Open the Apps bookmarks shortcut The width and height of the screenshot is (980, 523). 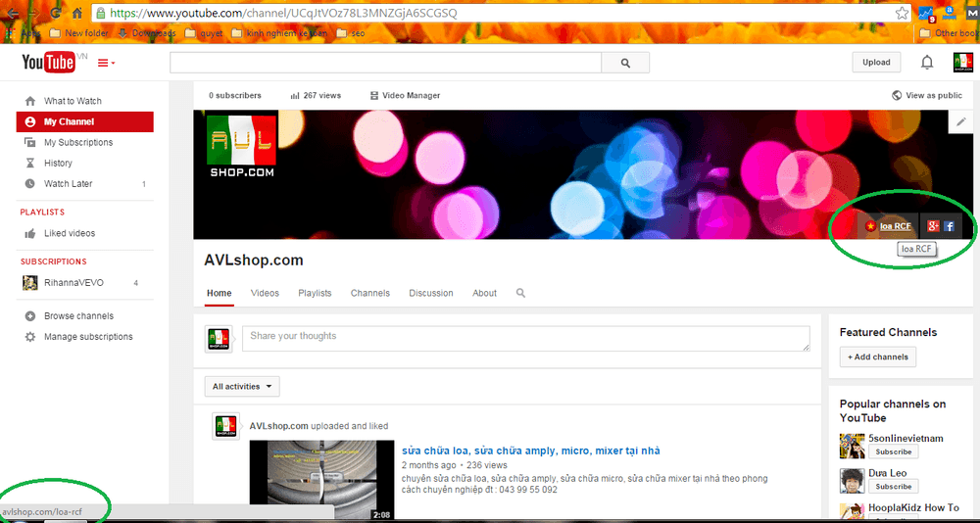click(x=23, y=33)
